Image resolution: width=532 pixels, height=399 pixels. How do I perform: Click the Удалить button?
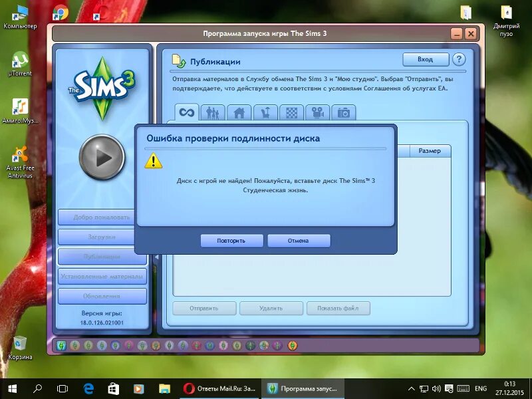coord(271,309)
